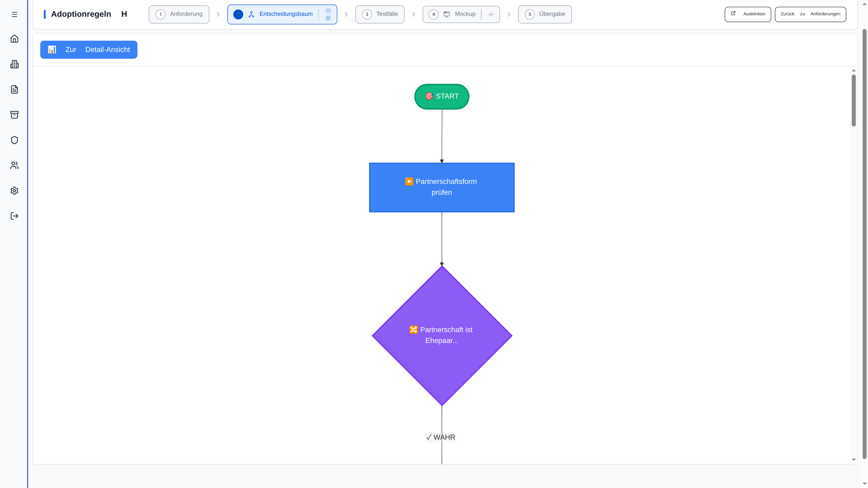Image resolution: width=868 pixels, height=488 pixels.
Task: Click the logout icon in the sidebar
Action: coord(14,216)
